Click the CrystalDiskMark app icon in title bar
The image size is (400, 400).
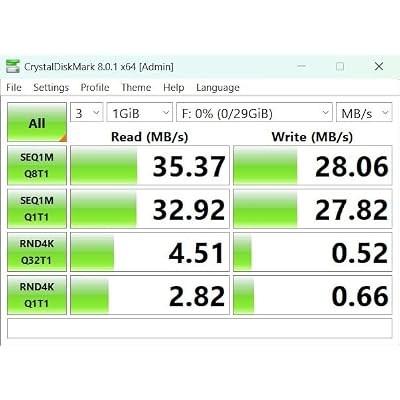click(13, 67)
